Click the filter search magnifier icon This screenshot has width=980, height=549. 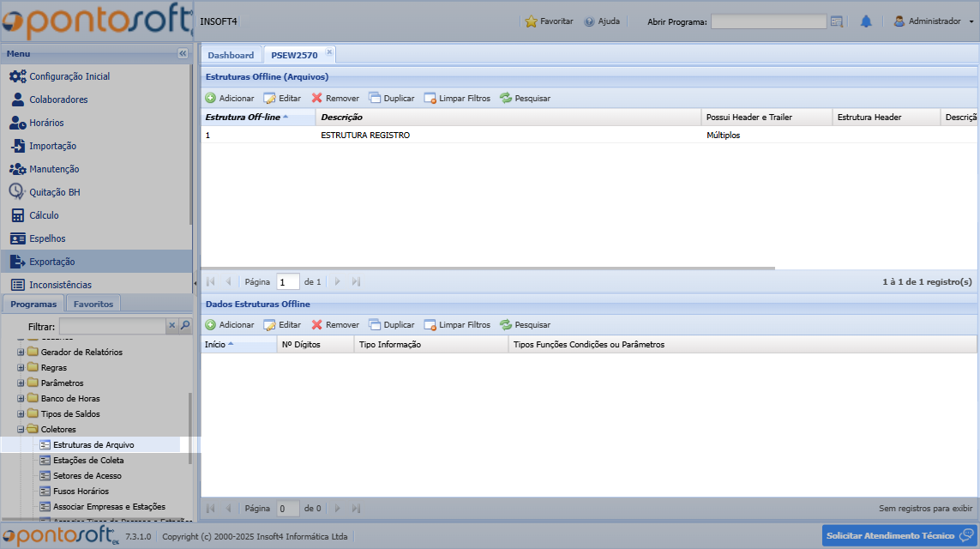(184, 326)
